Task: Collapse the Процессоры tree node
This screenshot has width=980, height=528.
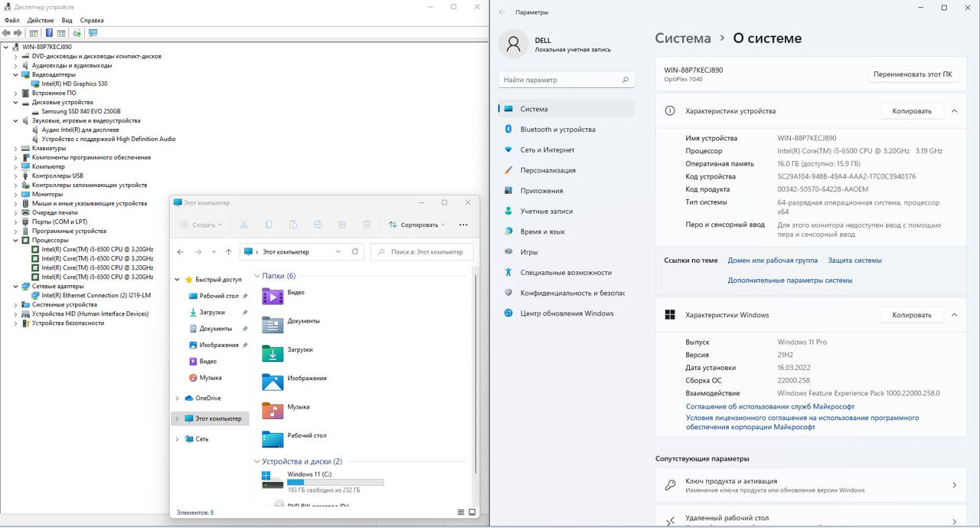Action: click(x=15, y=240)
